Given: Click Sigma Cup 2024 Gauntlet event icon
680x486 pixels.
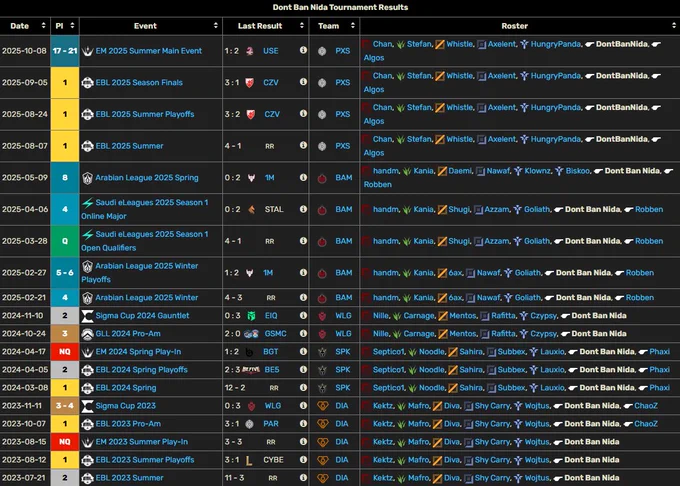Looking at the screenshot, I should [x=88, y=316].
